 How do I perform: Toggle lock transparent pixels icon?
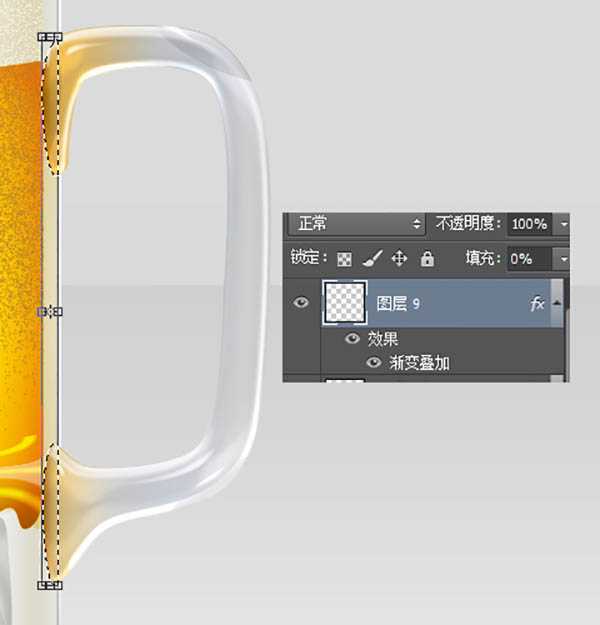point(344,259)
